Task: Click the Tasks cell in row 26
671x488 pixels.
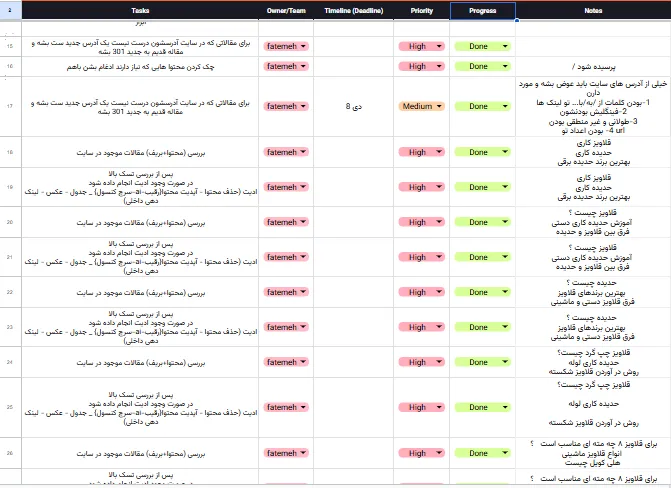Action: pos(140,453)
